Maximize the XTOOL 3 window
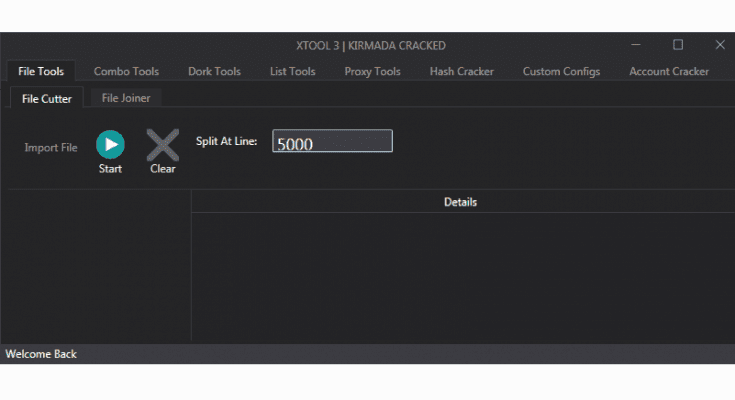Screen dimensions: 735x400 677,45
